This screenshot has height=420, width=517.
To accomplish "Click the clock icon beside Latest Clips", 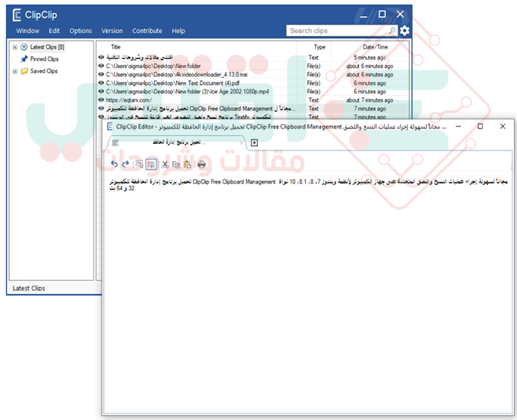I will point(24,47).
